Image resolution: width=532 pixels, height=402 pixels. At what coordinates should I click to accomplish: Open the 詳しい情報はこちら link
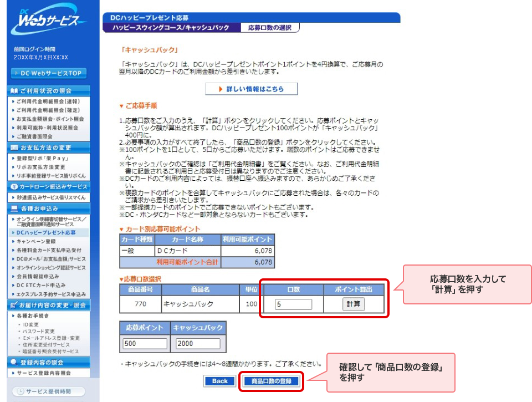(x=251, y=89)
